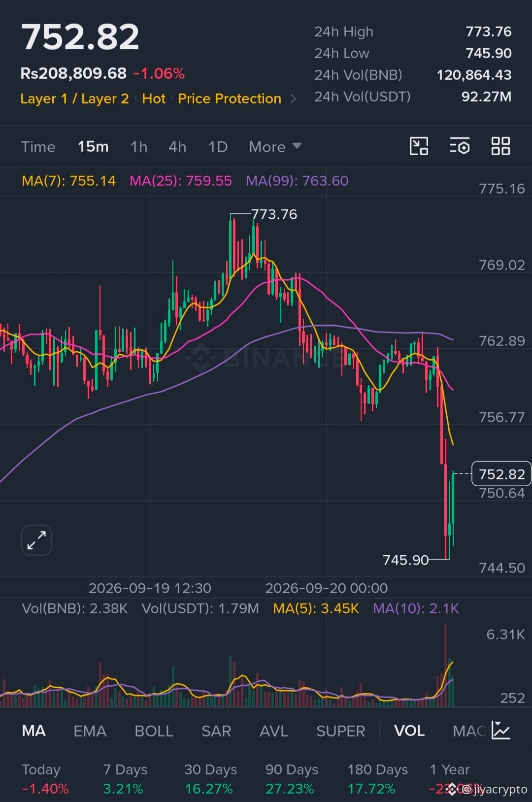Toggle the BOLL indicator
Image resolution: width=532 pixels, height=802 pixels.
pos(154,731)
